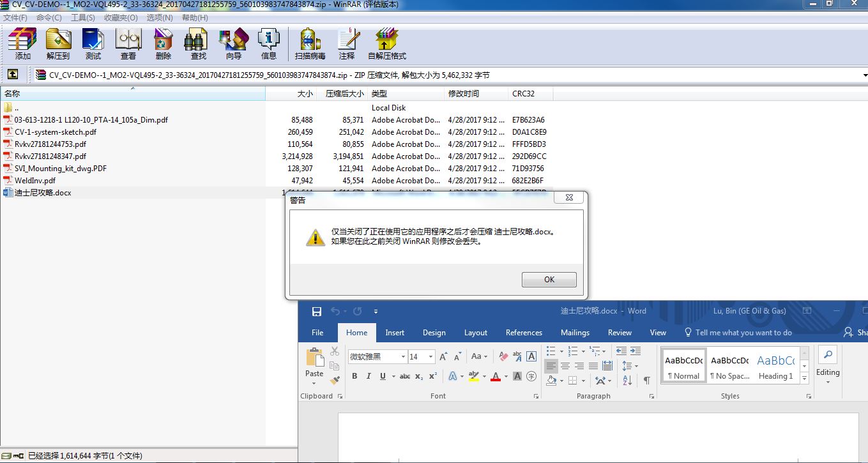Click the Wizard (向导) toolbar icon
Screen dimensions: 868x463
click(234, 43)
